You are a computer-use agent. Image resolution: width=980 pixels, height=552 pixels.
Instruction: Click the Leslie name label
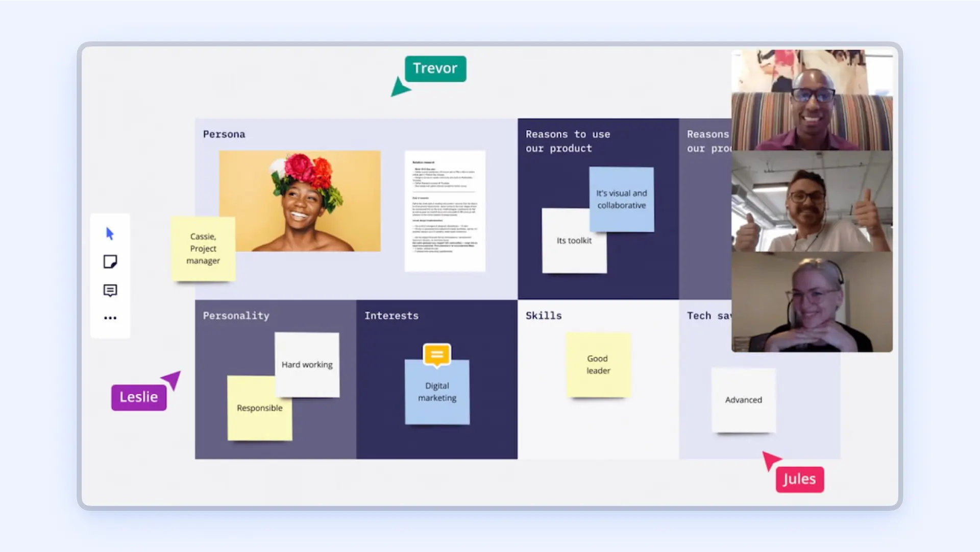click(x=138, y=396)
